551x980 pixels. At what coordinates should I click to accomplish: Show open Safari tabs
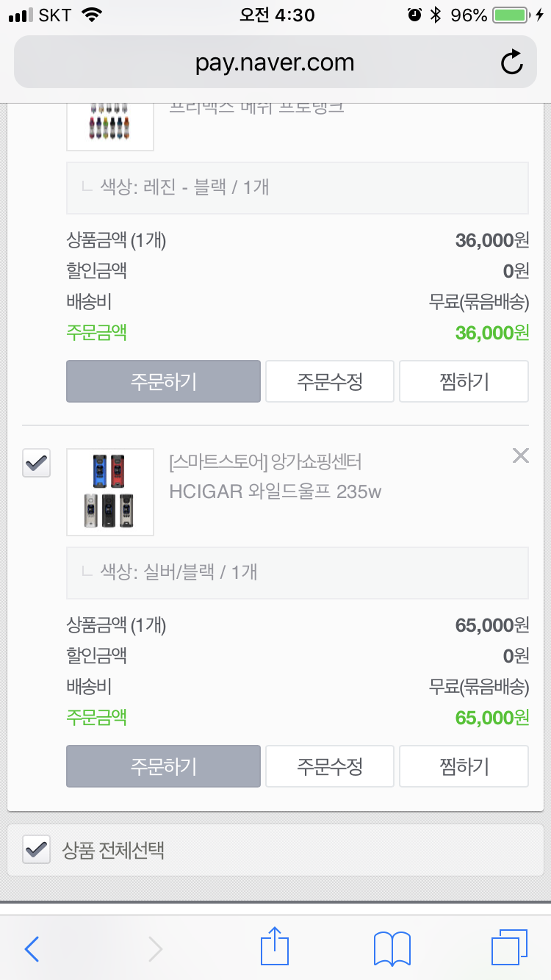click(508, 948)
